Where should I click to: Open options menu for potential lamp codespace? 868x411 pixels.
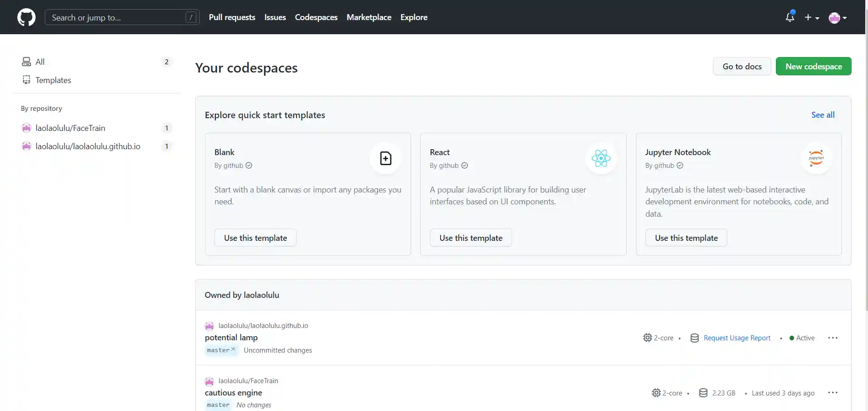coord(832,338)
